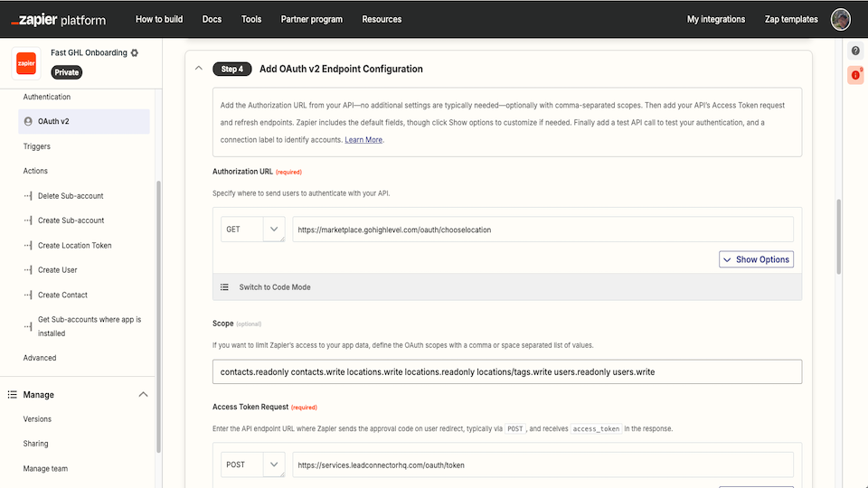Open Create Sub-account action
868x488 pixels.
tap(71, 221)
